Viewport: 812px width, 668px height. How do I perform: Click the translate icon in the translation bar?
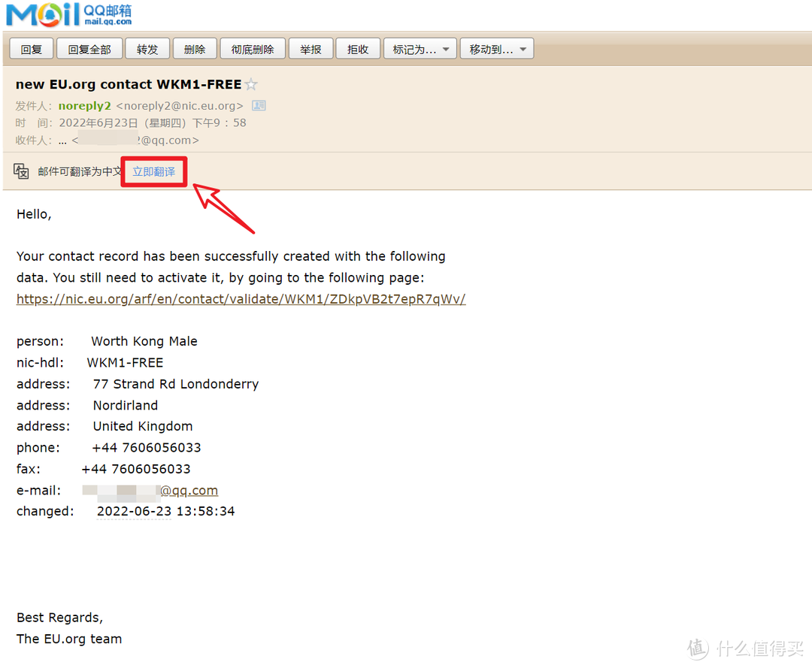click(x=22, y=171)
